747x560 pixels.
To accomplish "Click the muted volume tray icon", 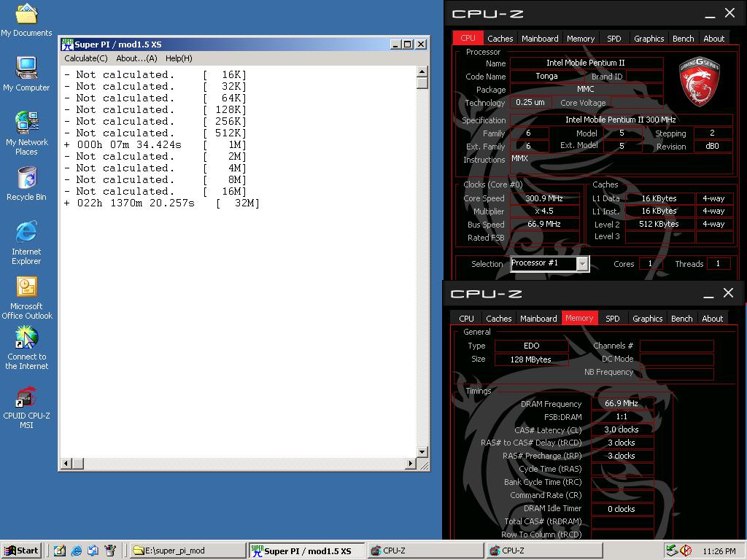I will point(686,551).
